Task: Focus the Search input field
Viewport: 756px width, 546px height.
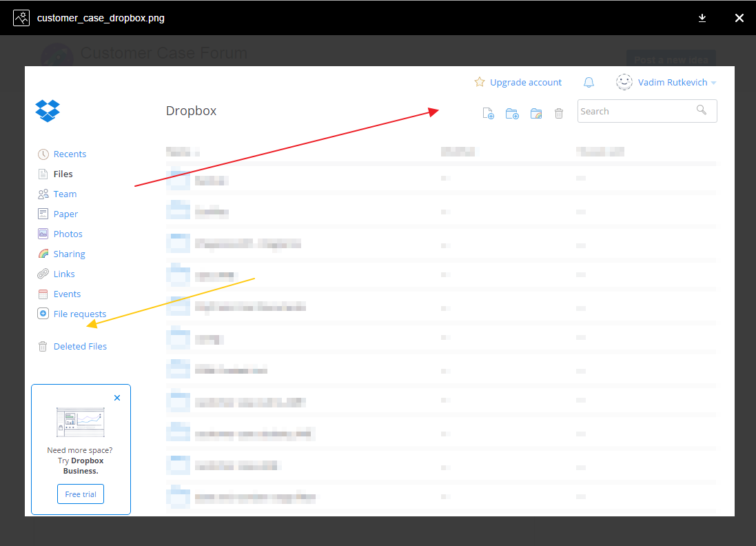Action: tap(647, 111)
